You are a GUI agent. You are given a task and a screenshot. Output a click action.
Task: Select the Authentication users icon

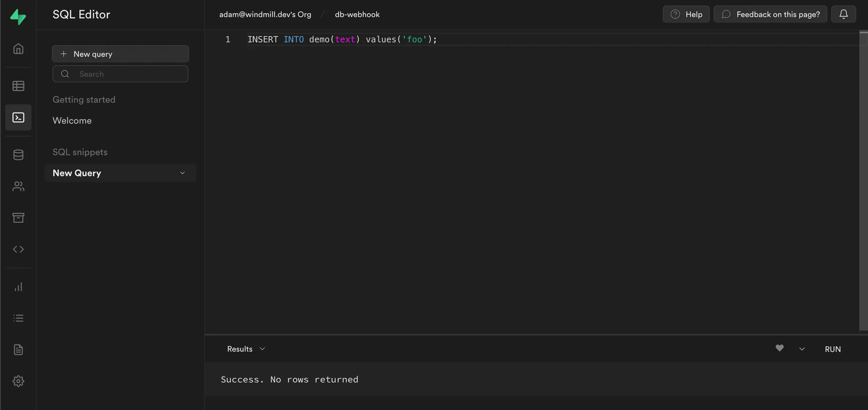point(18,186)
